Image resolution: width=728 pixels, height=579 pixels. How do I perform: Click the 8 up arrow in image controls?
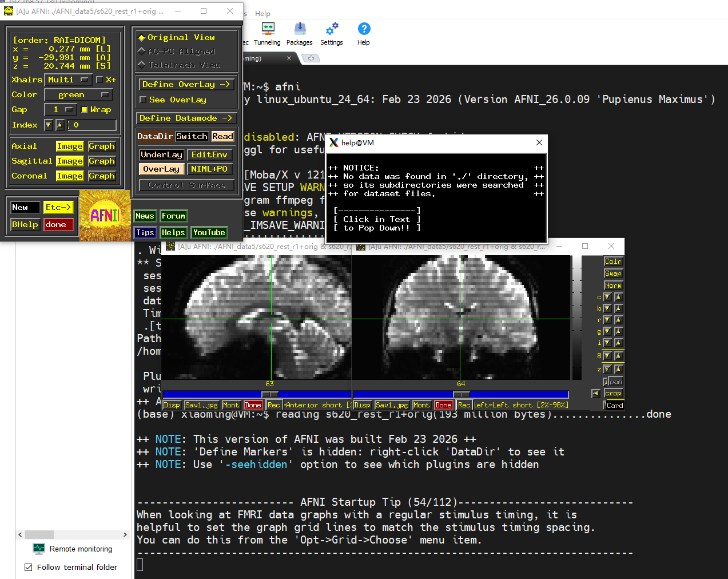[x=618, y=356]
